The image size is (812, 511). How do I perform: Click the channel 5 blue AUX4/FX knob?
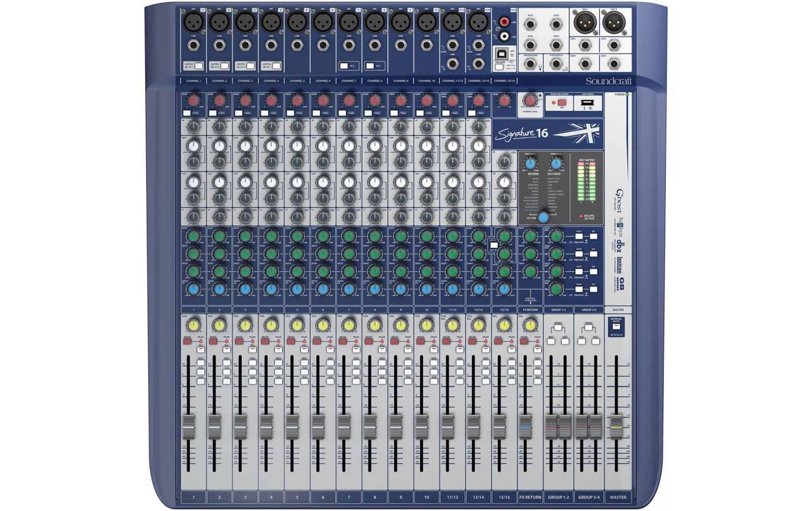pyautogui.click(x=297, y=289)
